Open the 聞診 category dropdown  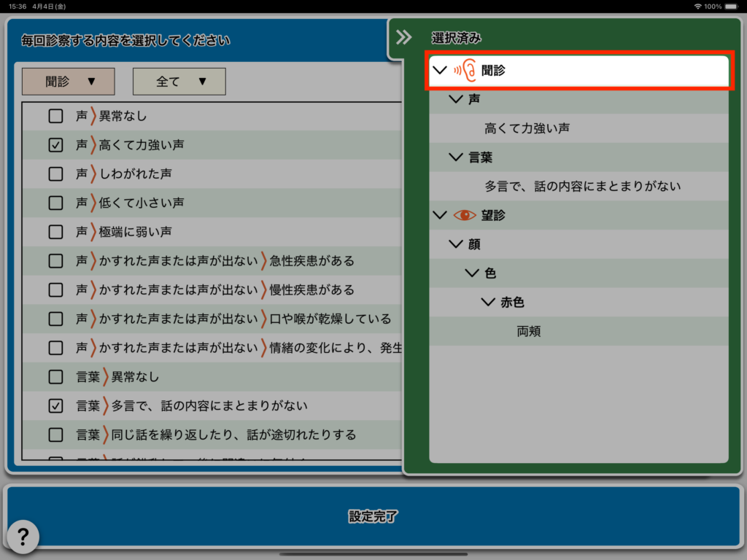(x=69, y=82)
